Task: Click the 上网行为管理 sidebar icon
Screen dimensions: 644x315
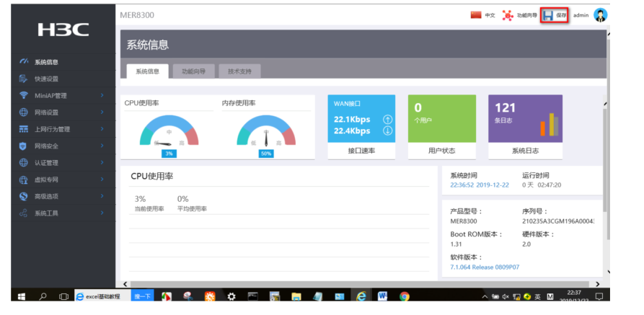Action: tap(23, 129)
